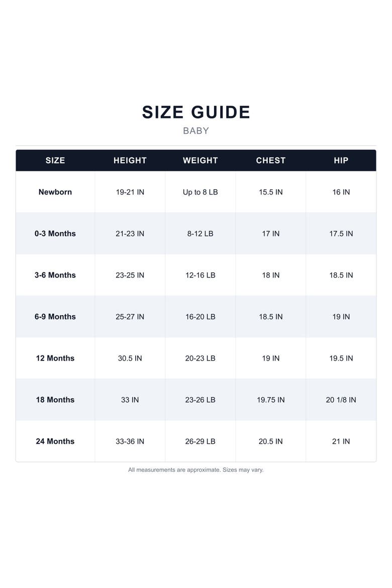Click the 'Up to 8 LB' weight cell
Viewport: 392px width, 588px height.
point(201,192)
